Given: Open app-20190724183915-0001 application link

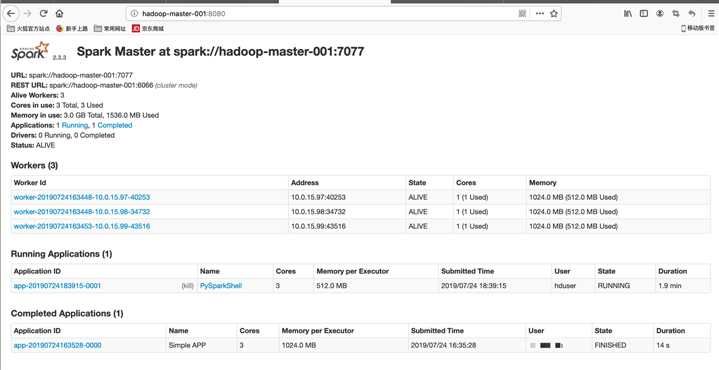Looking at the screenshot, I should [57, 286].
